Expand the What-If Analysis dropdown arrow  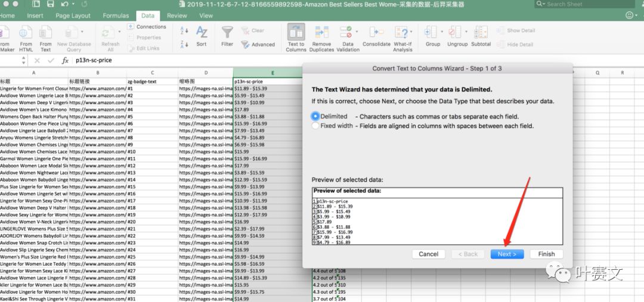pos(411,32)
